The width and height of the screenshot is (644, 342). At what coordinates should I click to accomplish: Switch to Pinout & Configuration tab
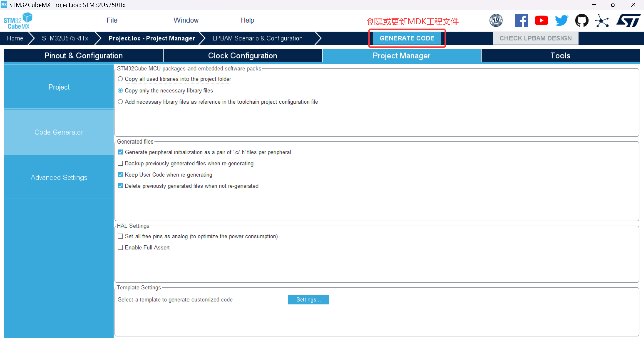[x=84, y=56]
